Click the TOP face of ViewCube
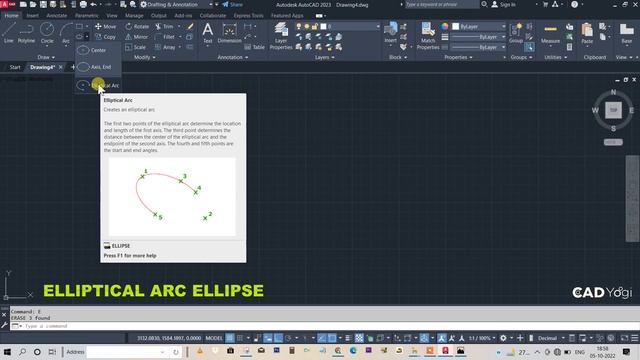Viewport: 640px width, 360px height. (613, 110)
